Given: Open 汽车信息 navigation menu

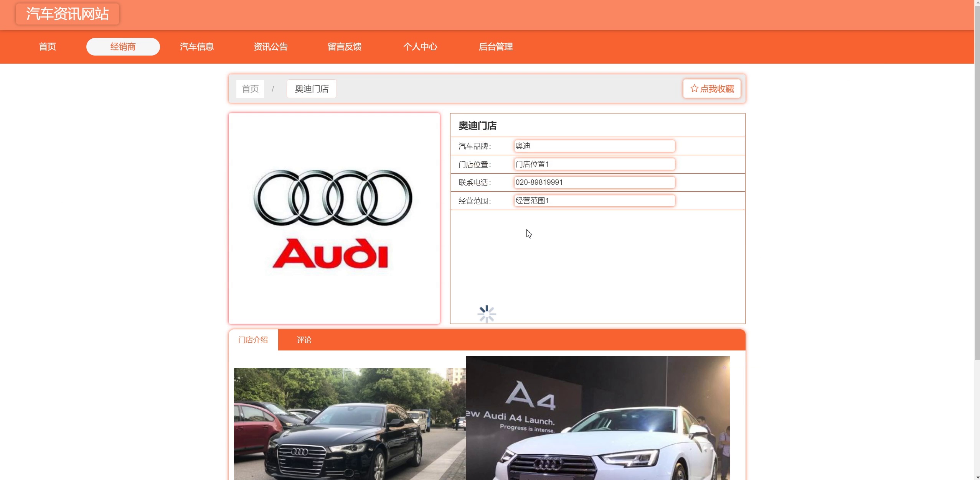Looking at the screenshot, I should coord(197,47).
